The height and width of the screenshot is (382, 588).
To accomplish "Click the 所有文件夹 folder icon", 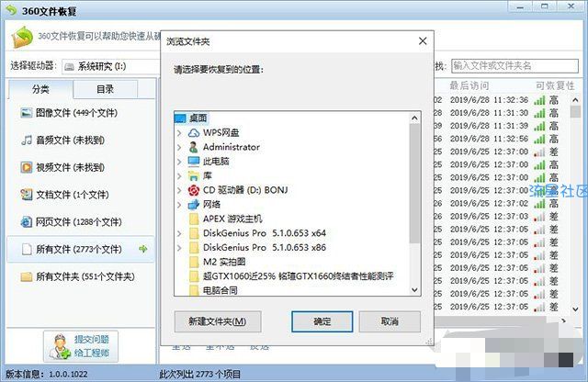I will [27, 276].
